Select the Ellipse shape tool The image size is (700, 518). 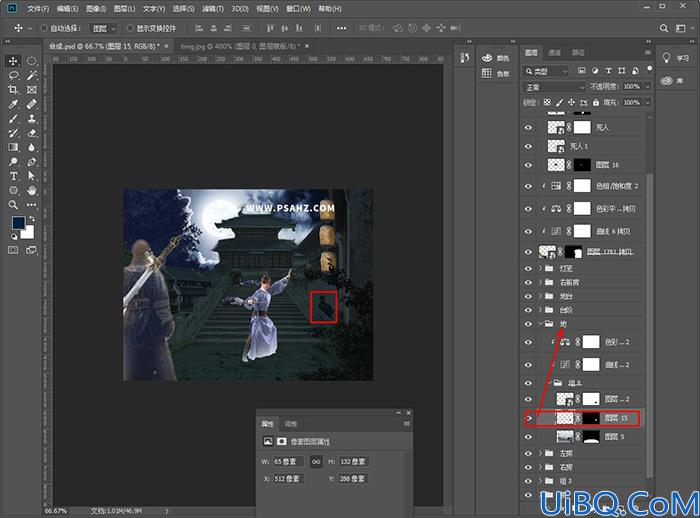tap(13, 190)
